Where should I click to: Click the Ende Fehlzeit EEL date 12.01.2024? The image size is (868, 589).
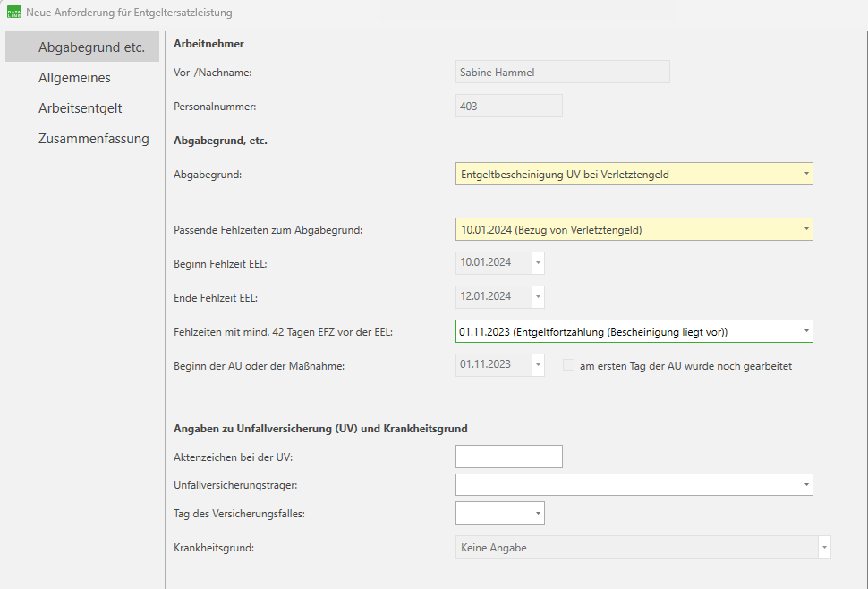click(x=492, y=296)
